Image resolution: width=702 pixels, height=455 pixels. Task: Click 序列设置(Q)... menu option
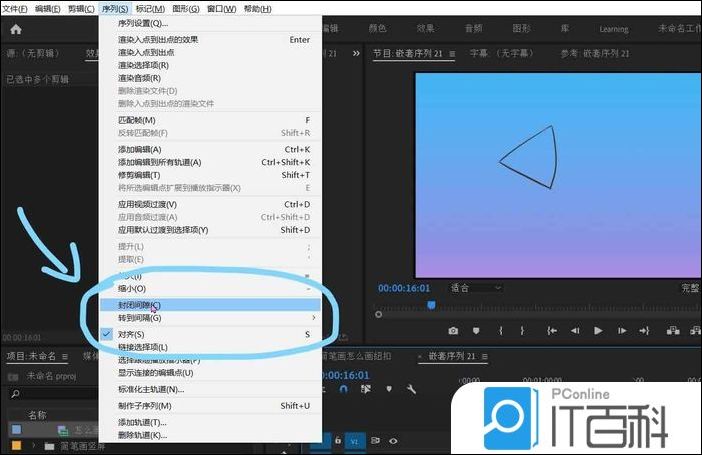[x=143, y=23]
